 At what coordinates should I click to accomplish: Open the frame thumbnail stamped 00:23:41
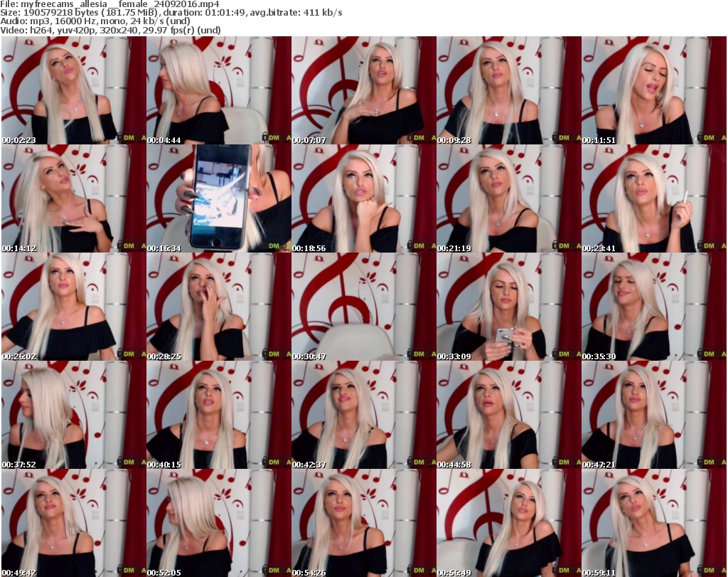click(x=654, y=198)
